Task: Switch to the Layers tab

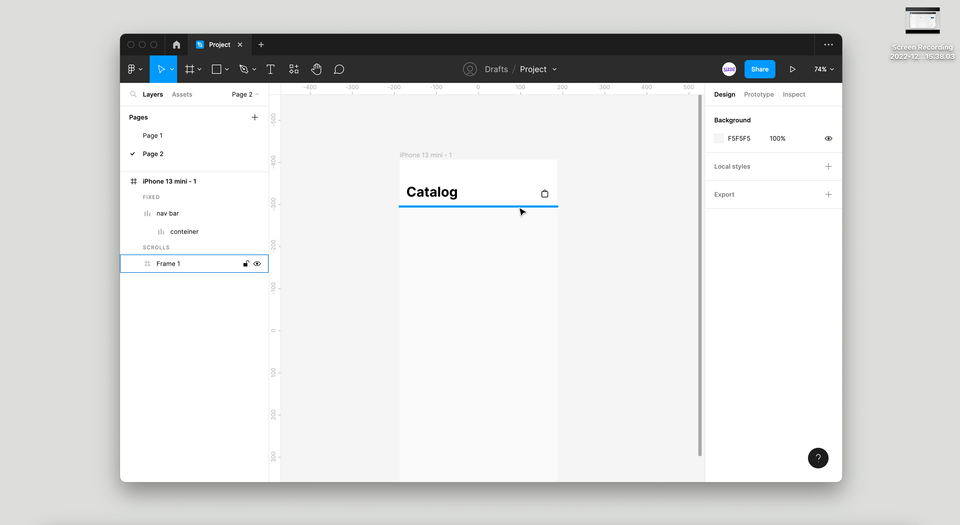Action: 152,94
